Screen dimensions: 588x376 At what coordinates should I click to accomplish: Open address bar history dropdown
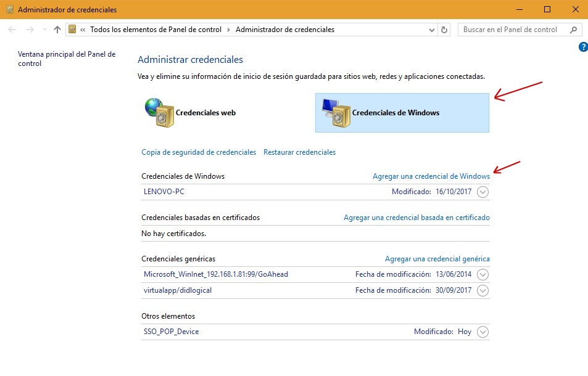click(431, 30)
